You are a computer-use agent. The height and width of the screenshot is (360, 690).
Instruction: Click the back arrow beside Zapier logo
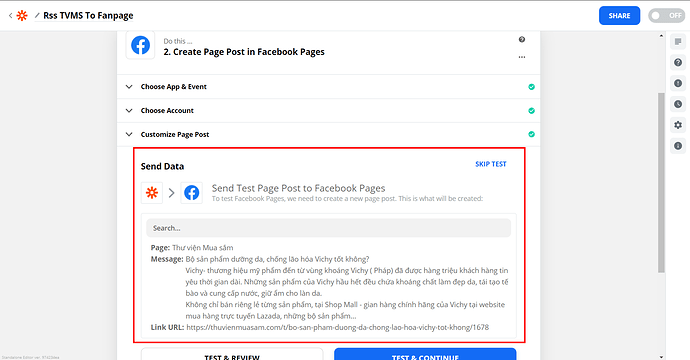[x=10, y=15]
